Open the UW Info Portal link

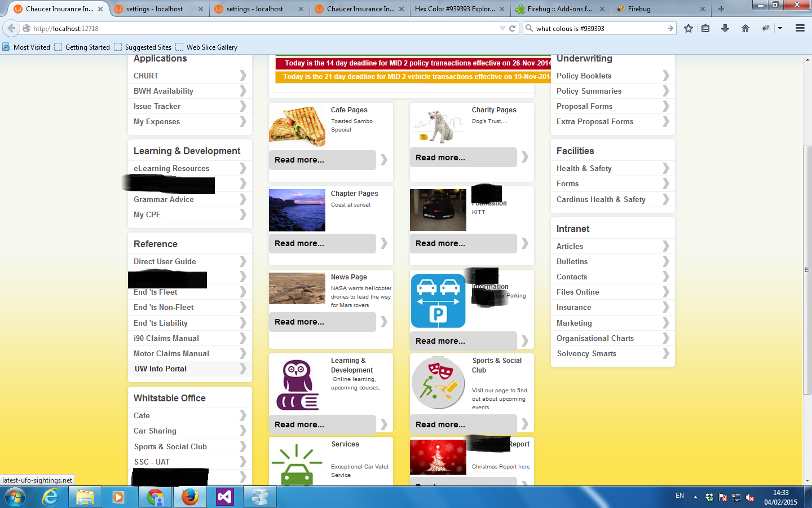(161, 369)
